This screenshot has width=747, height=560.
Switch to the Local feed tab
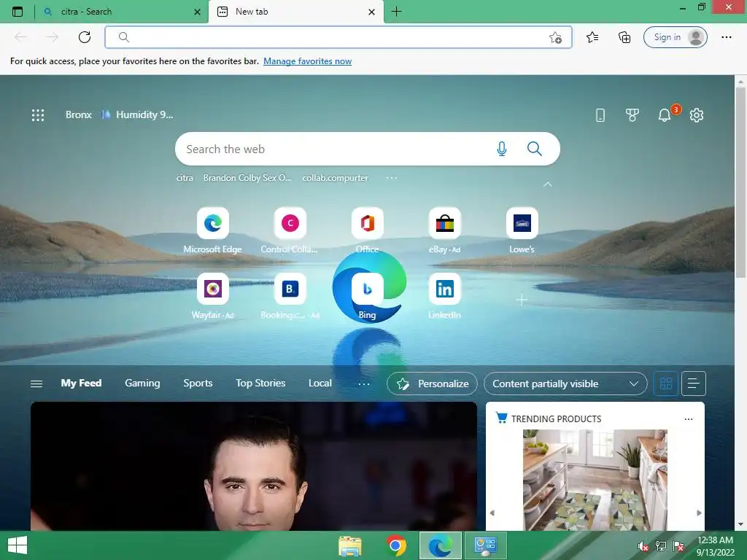click(x=320, y=384)
